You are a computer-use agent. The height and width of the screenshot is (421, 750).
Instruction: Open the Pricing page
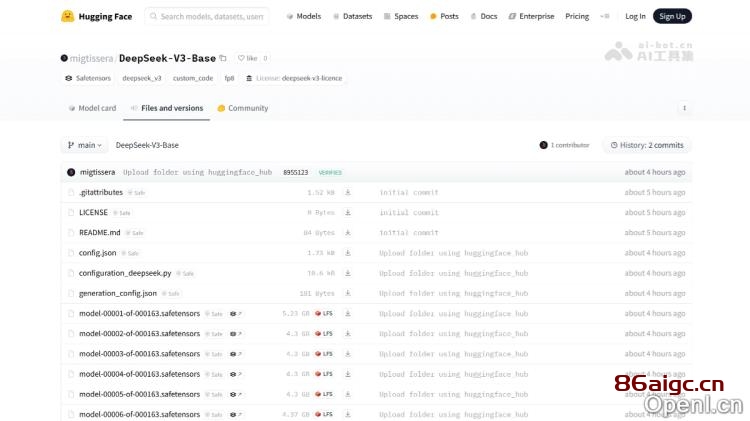[577, 16]
